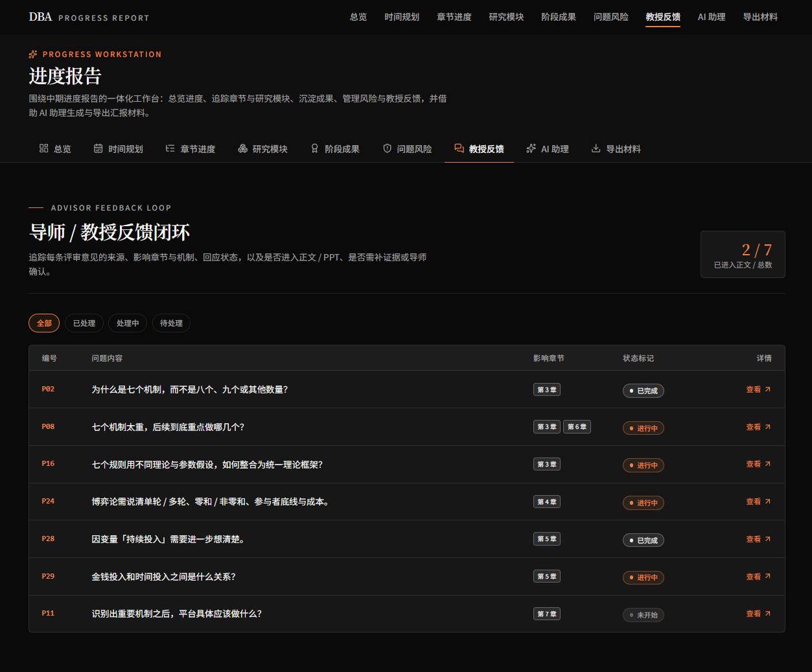
Task: Click the arrow icon in row P08
Action: pyautogui.click(x=768, y=427)
